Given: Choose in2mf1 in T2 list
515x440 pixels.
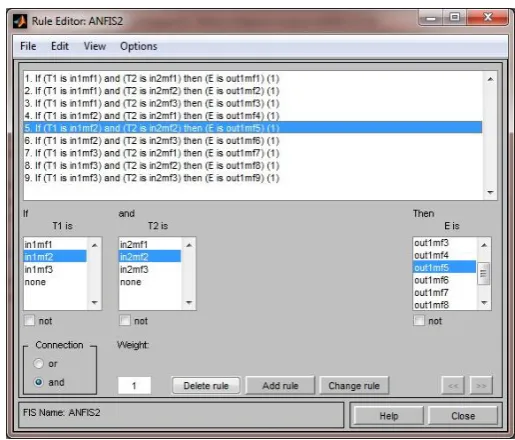Looking at the screenshot, I should coord(150,244).
